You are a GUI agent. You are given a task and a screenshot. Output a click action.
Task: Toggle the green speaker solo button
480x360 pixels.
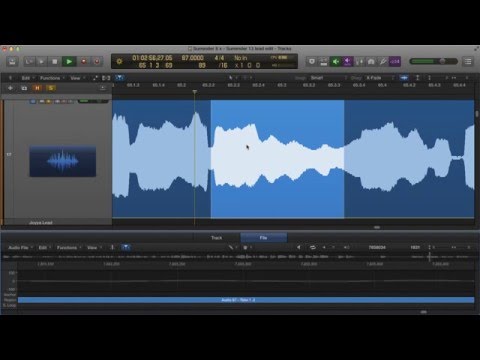click(x=335, y=61)
